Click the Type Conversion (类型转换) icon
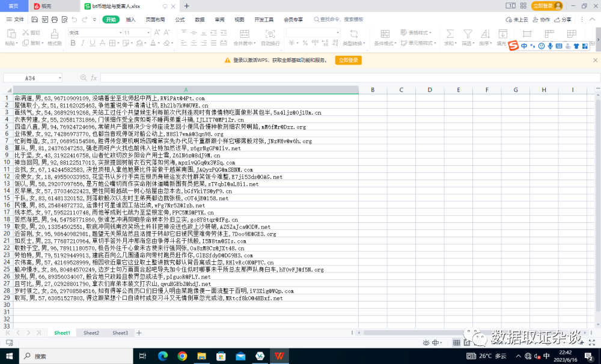The width and height of the screenshot is (601, 364). pyautogui.click(x=354, y=34)
